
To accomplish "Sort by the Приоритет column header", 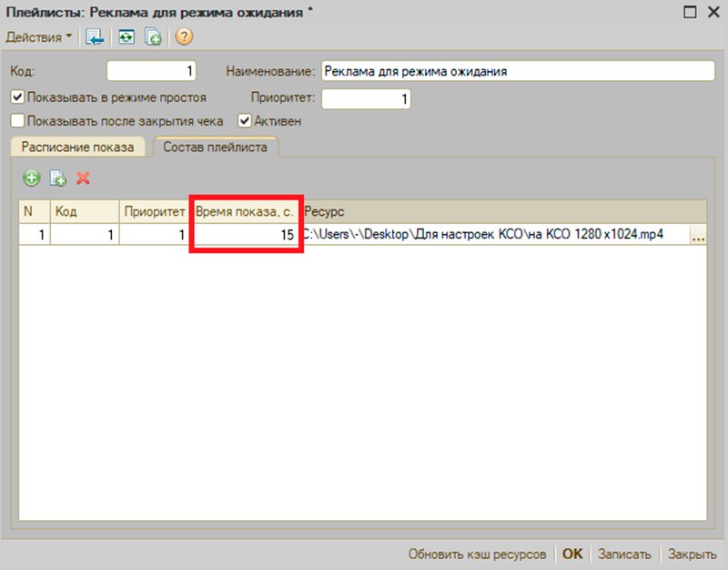I will click(x=154, y=211).
